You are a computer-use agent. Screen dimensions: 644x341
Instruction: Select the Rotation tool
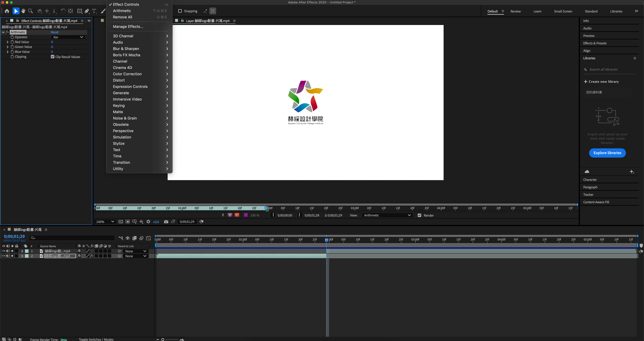tap(63, 11)
